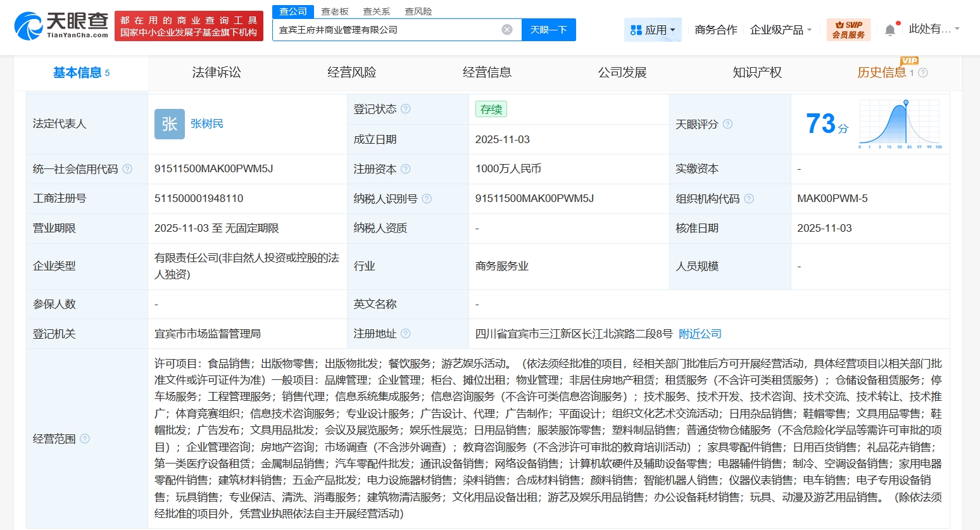This screenshot has width=980, height=530.
Task: Open the notification bell
Action: click(890, 30)
